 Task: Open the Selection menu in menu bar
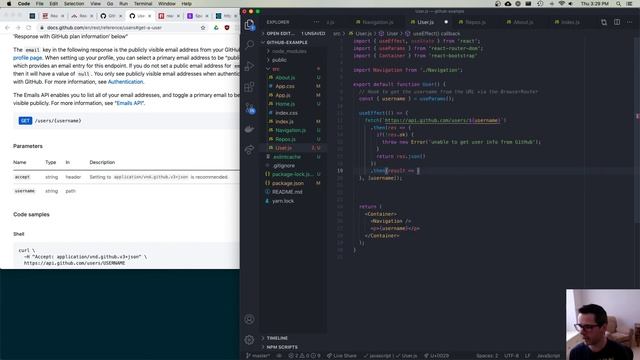coord(74,4)
